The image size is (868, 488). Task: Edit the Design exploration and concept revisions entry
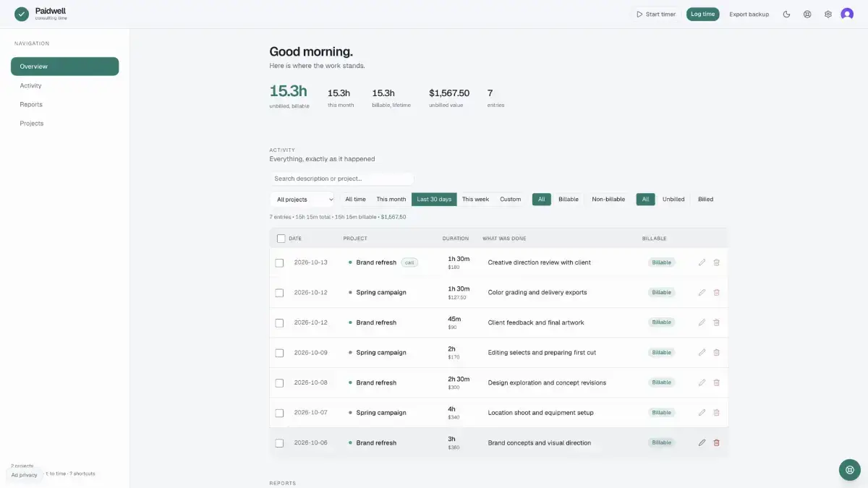702,382
